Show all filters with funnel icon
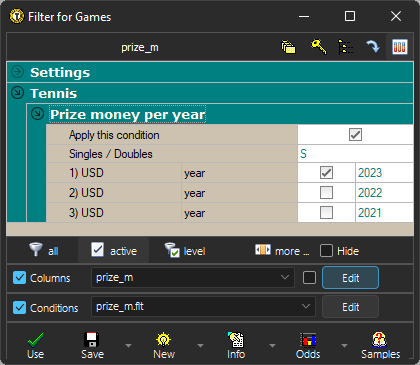420x365 pixels. pyautogui.click(x=44, y=250)
